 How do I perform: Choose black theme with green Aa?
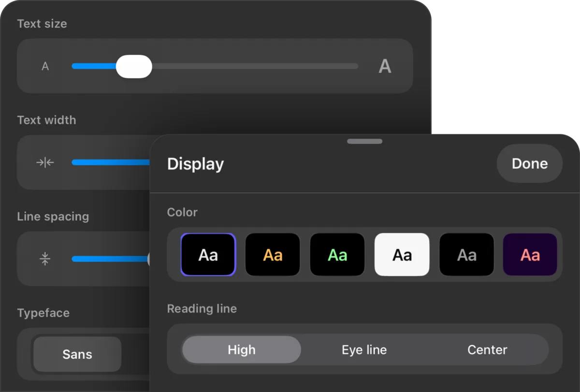click(x=337, y=255)
